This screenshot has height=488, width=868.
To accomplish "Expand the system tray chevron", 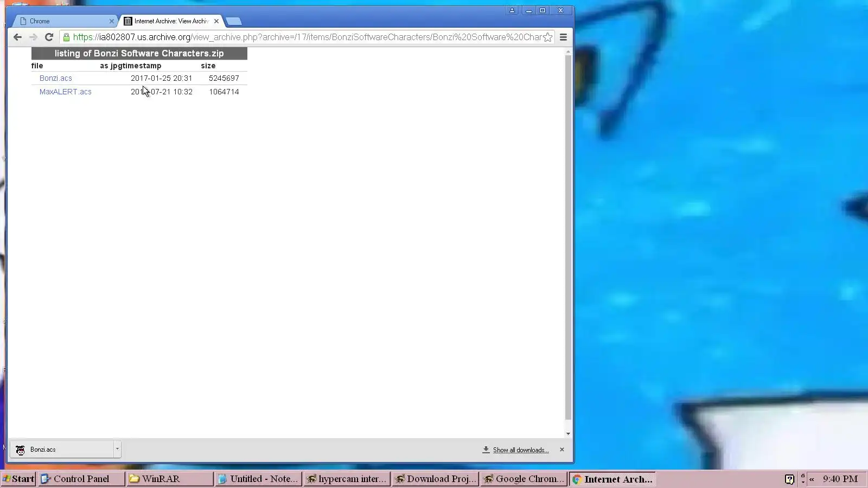I will tap(812, 479).
